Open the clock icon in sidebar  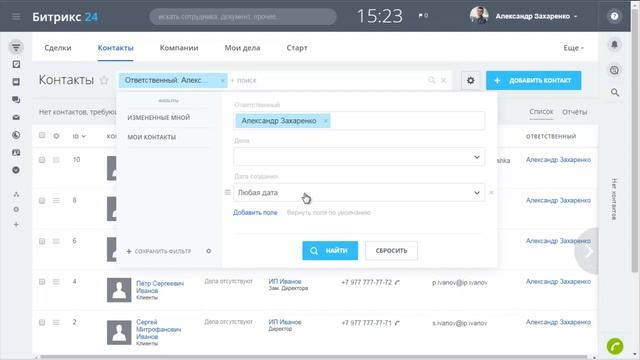click(16, 135)
